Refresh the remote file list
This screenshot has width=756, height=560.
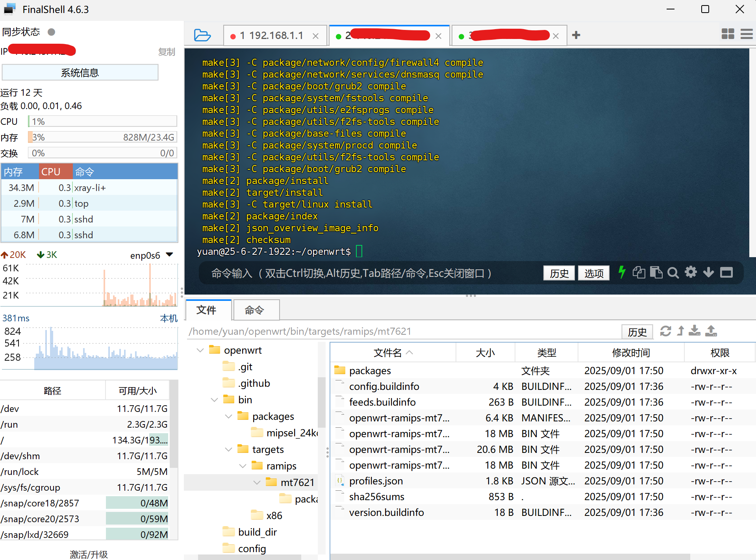pos(665,331)
